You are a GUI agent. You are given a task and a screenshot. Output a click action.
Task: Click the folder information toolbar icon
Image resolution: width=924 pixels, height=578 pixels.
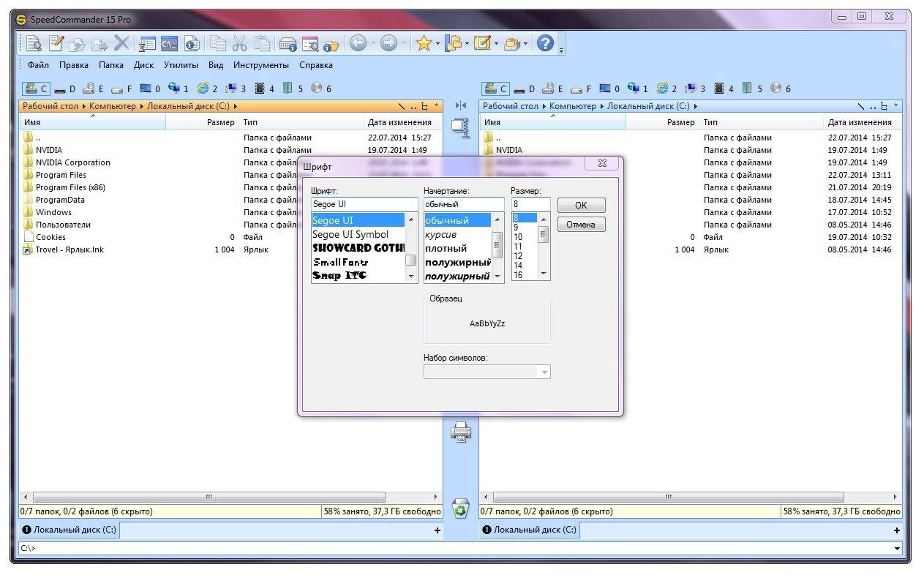(x=331, y=44)
